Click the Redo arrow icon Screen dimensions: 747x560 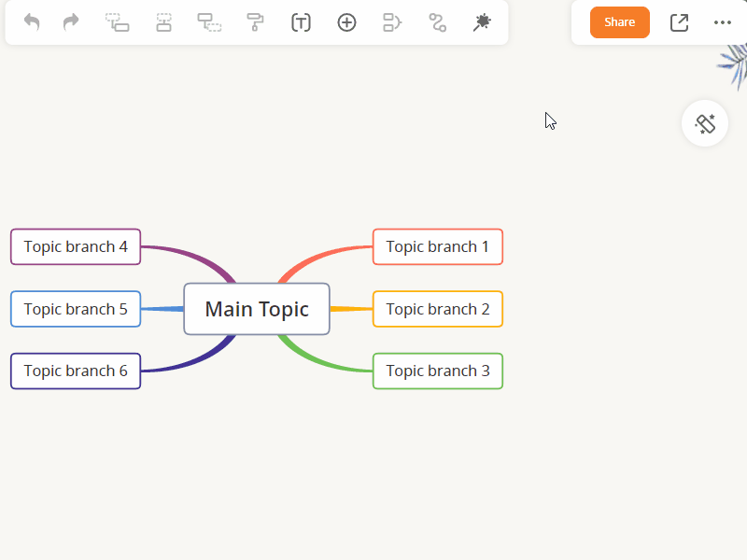(71, 22)
